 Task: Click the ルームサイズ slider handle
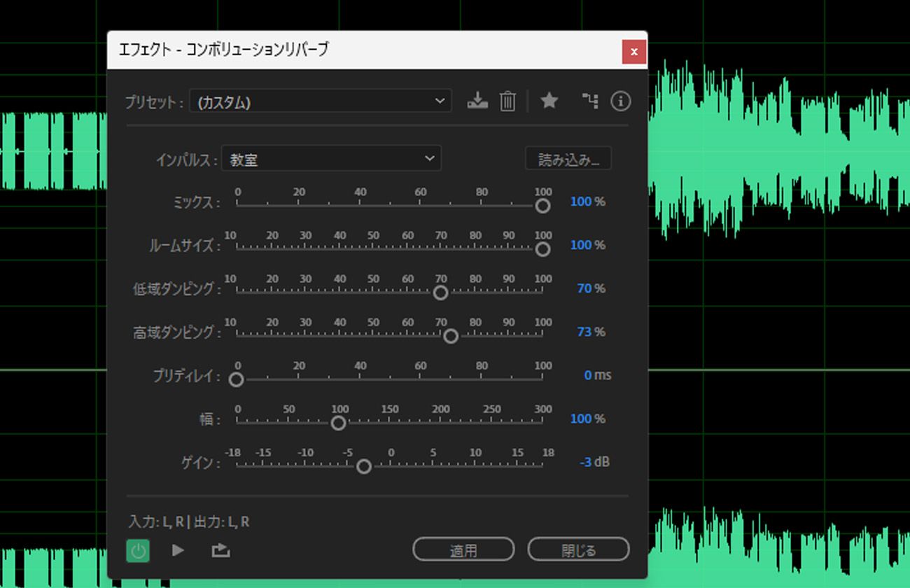pyautogui.click(x=542, y=249)
